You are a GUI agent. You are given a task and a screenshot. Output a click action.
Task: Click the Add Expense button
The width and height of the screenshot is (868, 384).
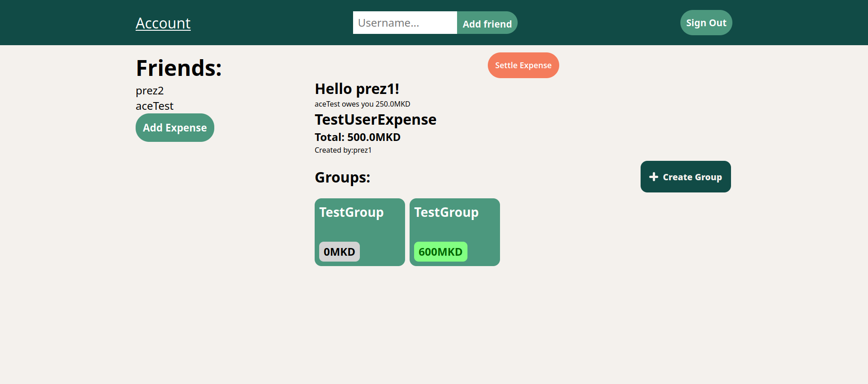tap(175, 128)
